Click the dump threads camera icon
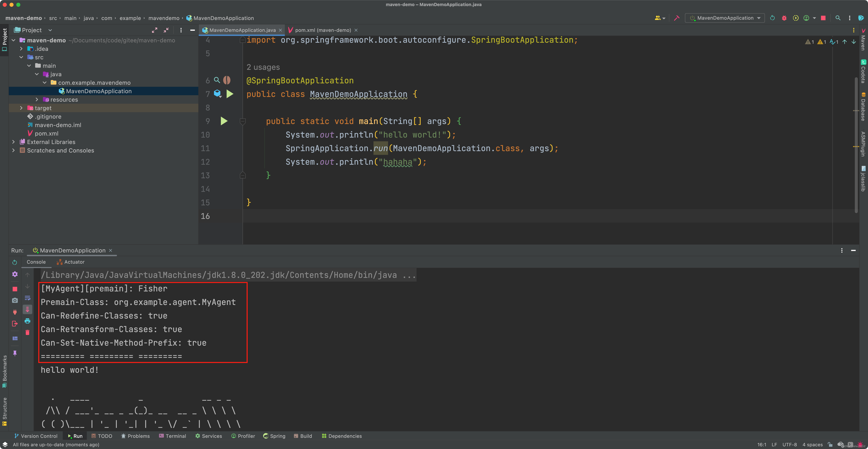 point(15,300)
